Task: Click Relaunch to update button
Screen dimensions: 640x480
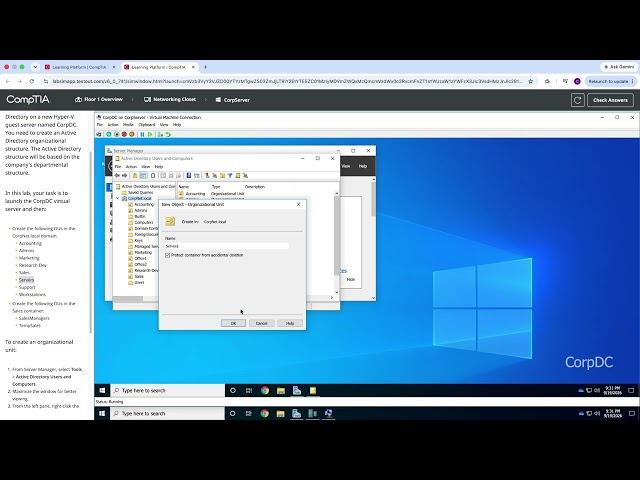Action: click(x=610, y=81)
